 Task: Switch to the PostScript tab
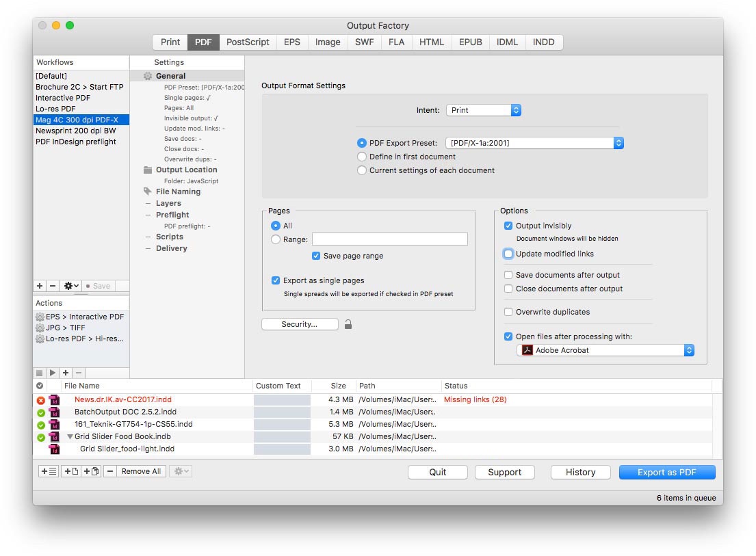[x=248, y=42]
